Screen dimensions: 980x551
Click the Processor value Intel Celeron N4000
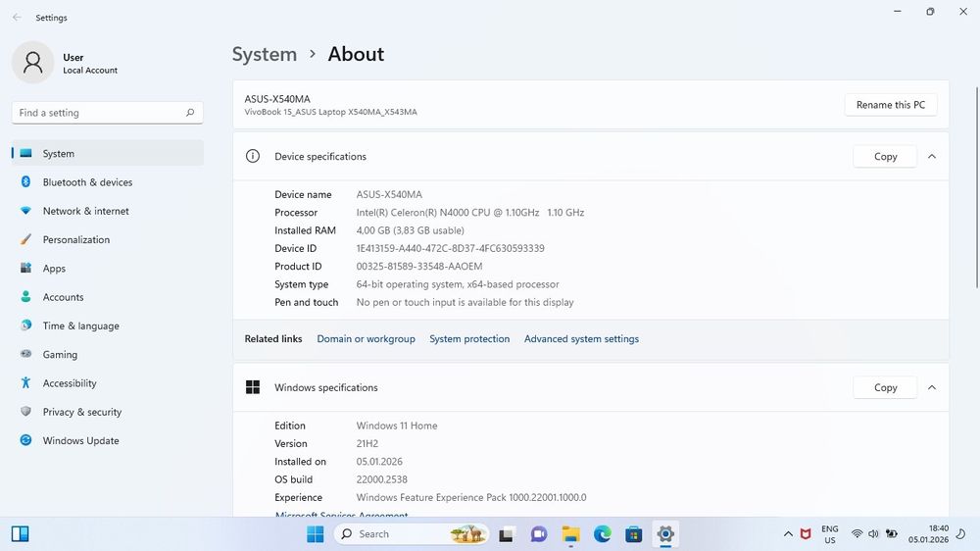coord(470,213)
